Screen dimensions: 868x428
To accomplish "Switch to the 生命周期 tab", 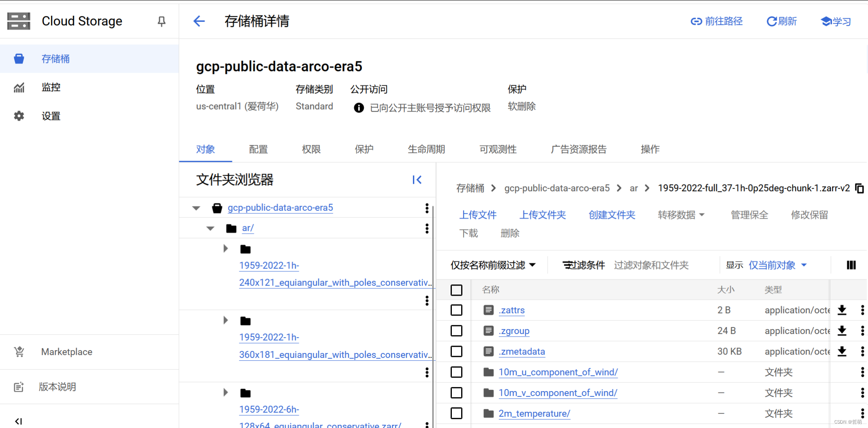I will [426, 149].
